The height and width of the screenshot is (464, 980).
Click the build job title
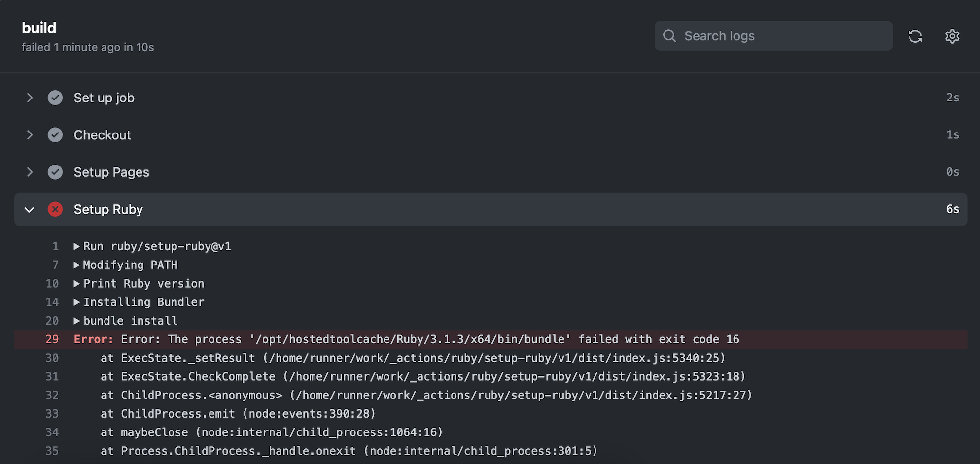tap(39, 28)
